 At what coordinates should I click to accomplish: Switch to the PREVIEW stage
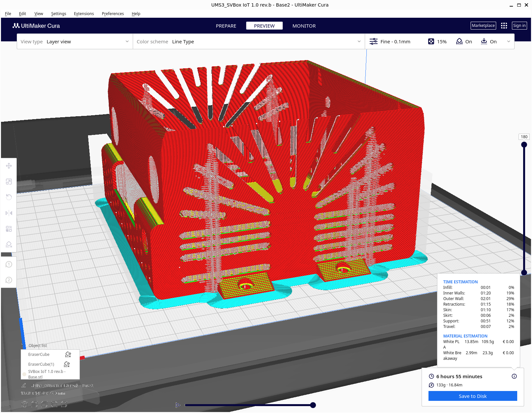(264, 26)
